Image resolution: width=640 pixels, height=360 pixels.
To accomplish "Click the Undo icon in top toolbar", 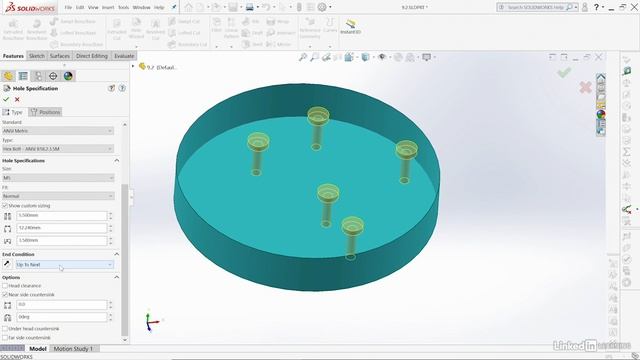I will click(266, 7).
